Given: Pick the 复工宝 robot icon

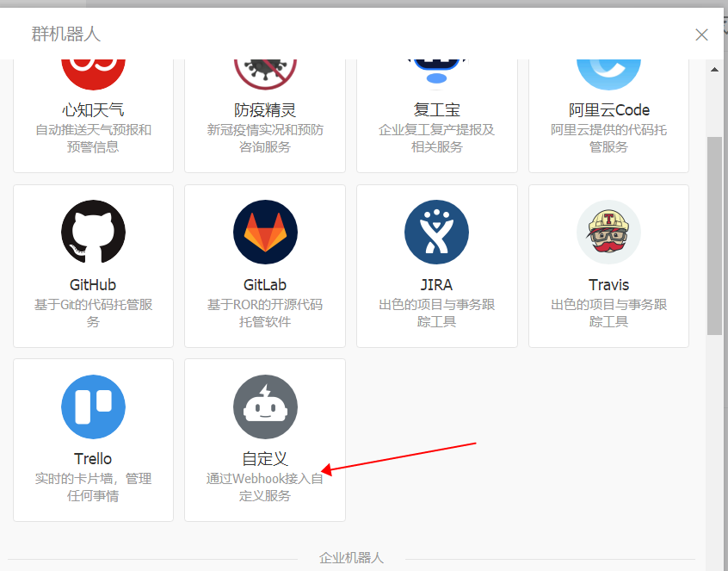Looking at the screenshot, I should coord(436,74).
